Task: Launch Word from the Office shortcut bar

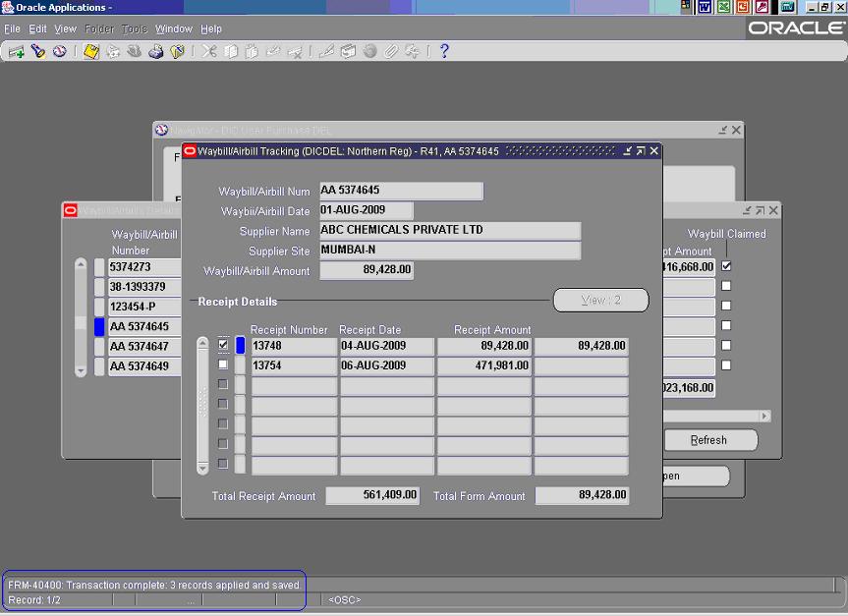Action: [705, 7]
